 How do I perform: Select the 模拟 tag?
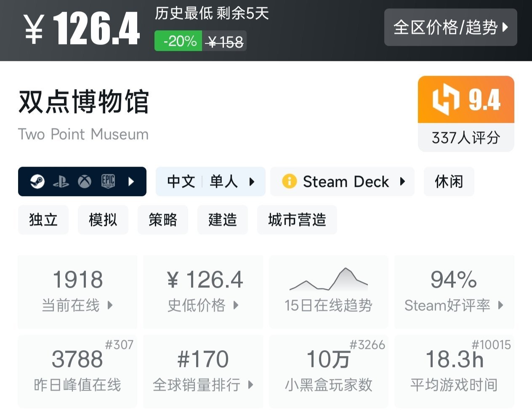coord(103,220)
